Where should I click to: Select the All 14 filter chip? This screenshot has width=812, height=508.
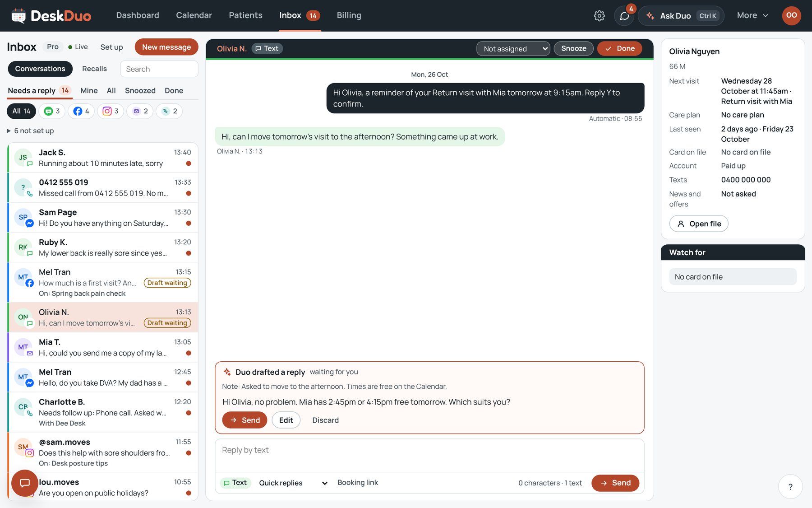pos(21,111)
